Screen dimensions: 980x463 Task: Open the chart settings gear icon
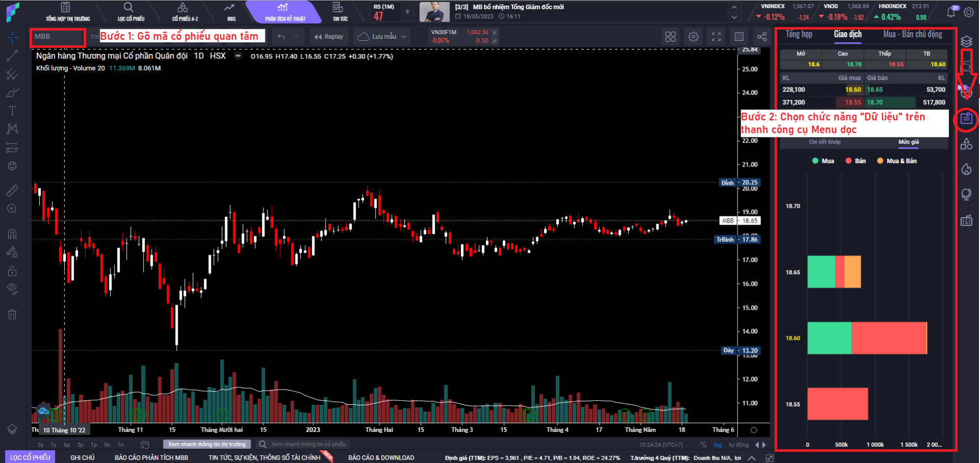(x=693, y=37)
